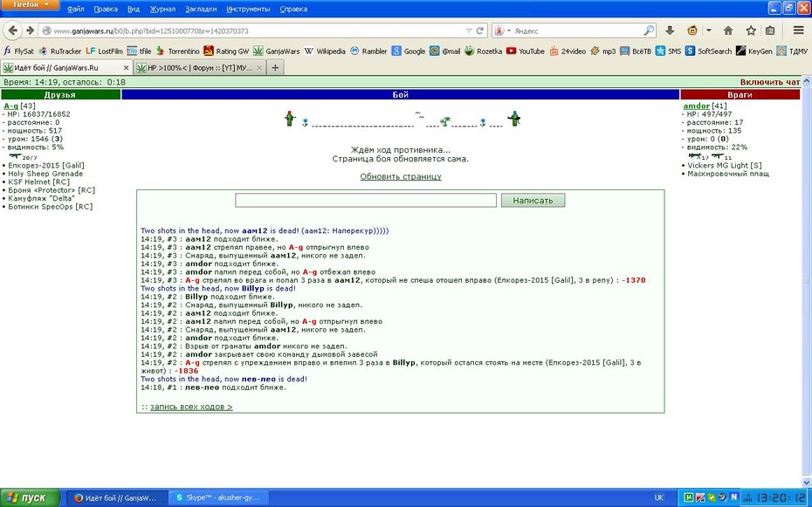Open the tfile bookmark
This screenshot has height=507, width=812.
[x=140, y=51]
